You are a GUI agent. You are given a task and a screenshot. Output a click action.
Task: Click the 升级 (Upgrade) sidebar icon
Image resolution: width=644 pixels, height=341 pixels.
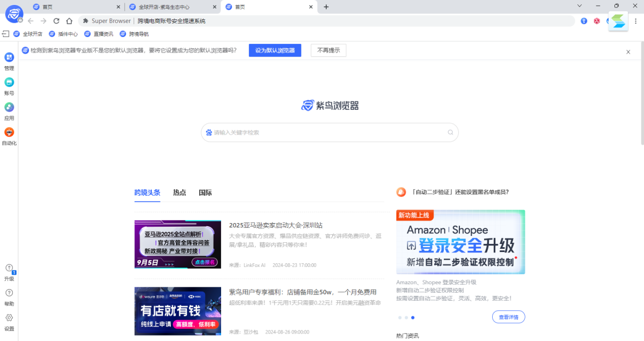tap(9, 268)
